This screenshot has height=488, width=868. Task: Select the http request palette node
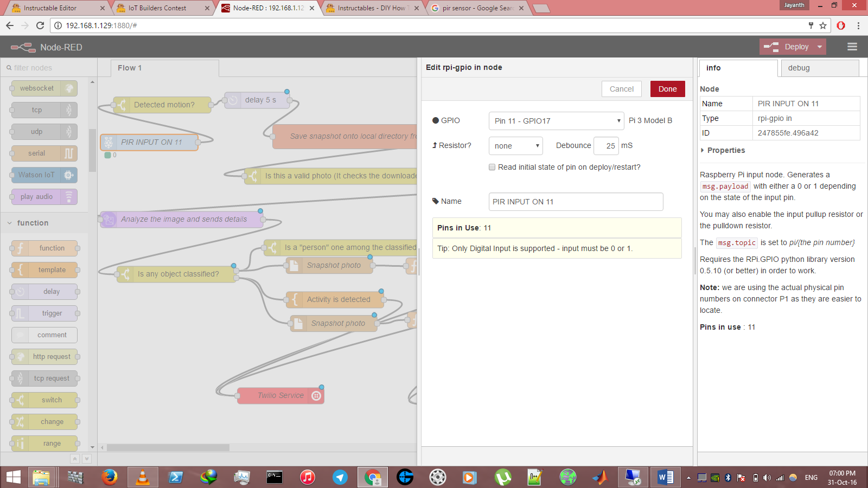(x=44, y=357)
